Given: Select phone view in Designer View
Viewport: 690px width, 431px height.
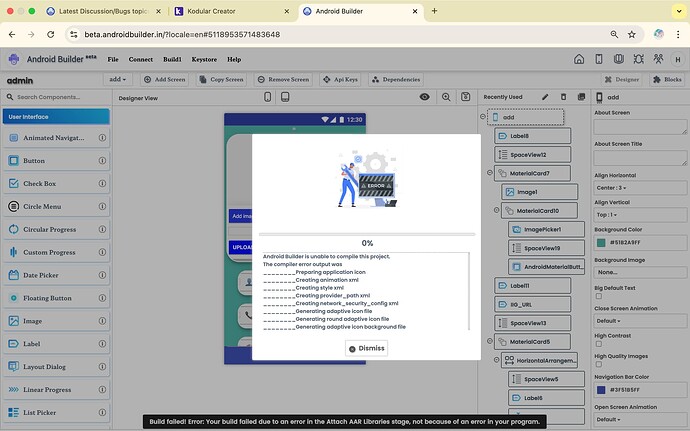Looking at the screenshot, I should pyautogui.click(x=268, y=97).
